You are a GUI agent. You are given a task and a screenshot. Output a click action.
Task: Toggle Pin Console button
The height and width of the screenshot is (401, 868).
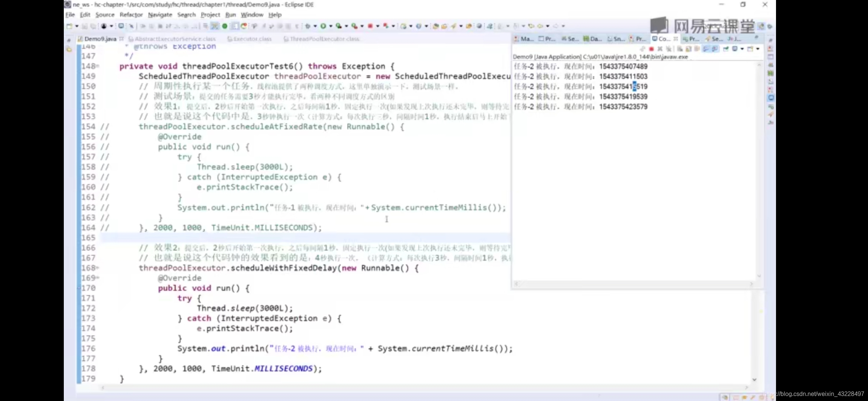pos(726,49)
